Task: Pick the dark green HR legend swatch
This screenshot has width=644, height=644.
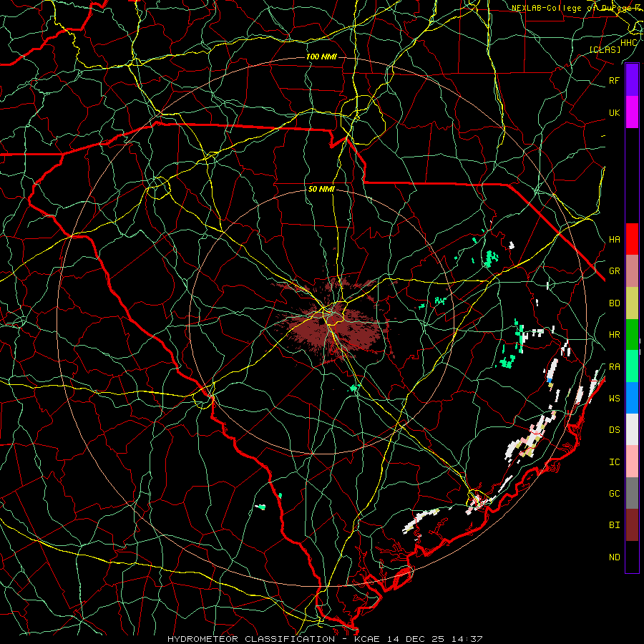Action: 632,335
